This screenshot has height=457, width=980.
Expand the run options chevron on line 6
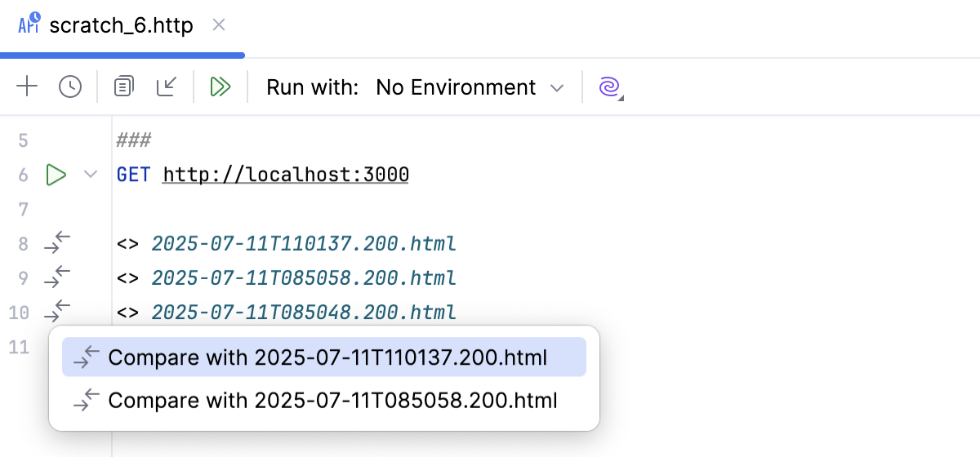pyautogui.click(x=91, y=175)
